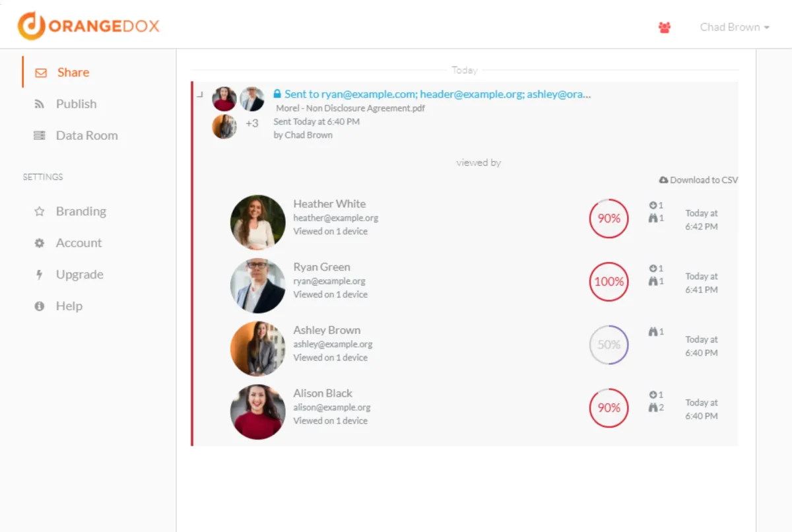Click the cloud icon next to Download to CSV
792x532 pixels.
[663, 179]
